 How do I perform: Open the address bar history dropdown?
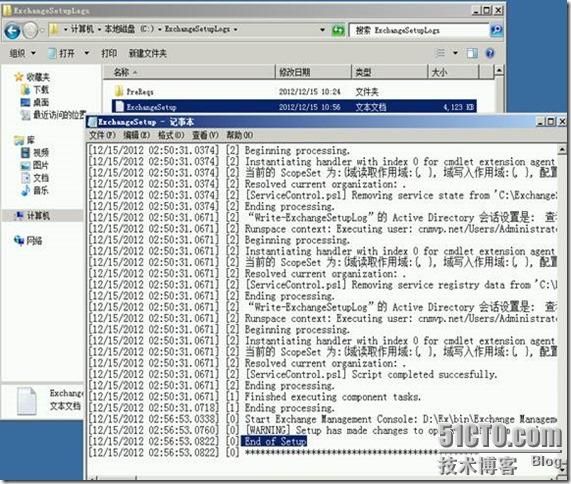coord(322,29)
